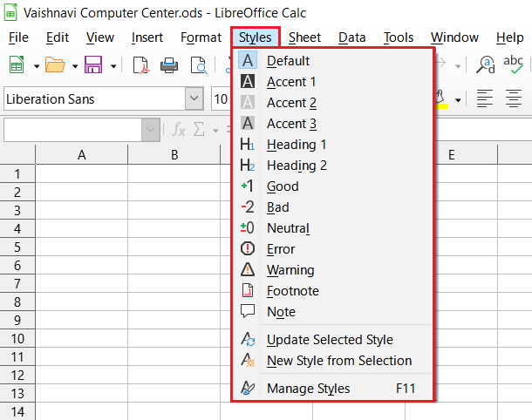Open the Window menu
Screen dimensions: 532x420
point(454,37)
